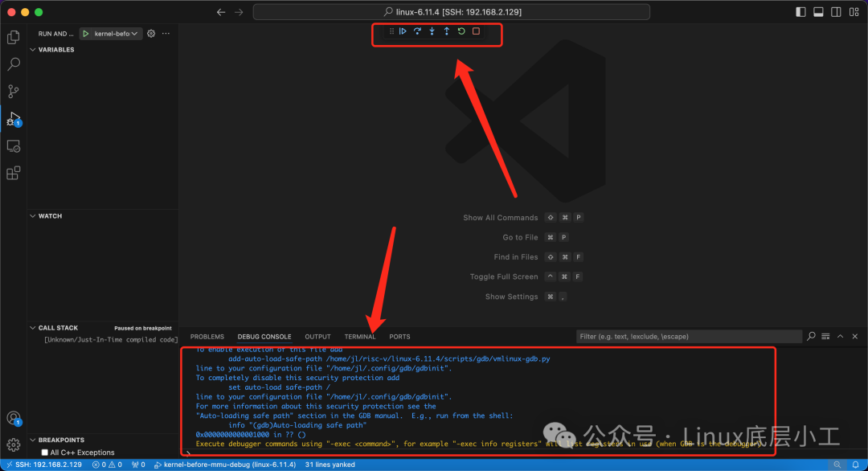Switch to the PROBLEMS tab
This screenshot has width=868, height=471.
click(x=207, y=337)
